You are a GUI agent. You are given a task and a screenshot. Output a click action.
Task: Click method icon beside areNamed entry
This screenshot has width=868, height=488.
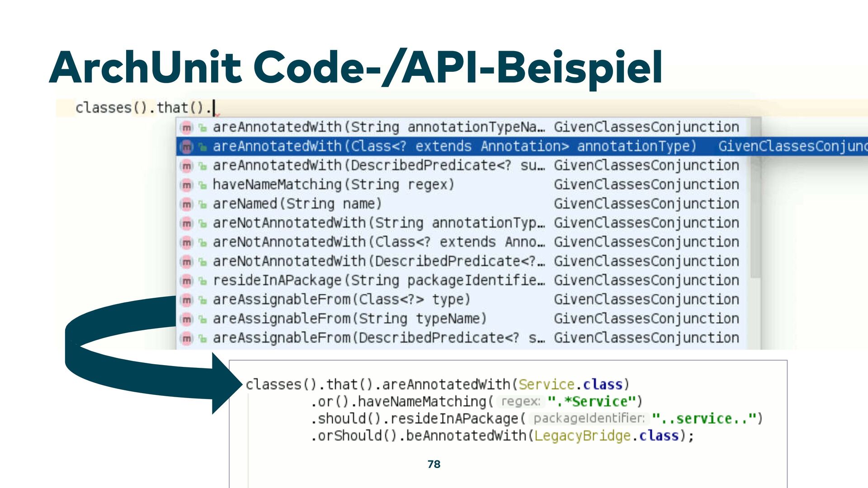[187, 204]
